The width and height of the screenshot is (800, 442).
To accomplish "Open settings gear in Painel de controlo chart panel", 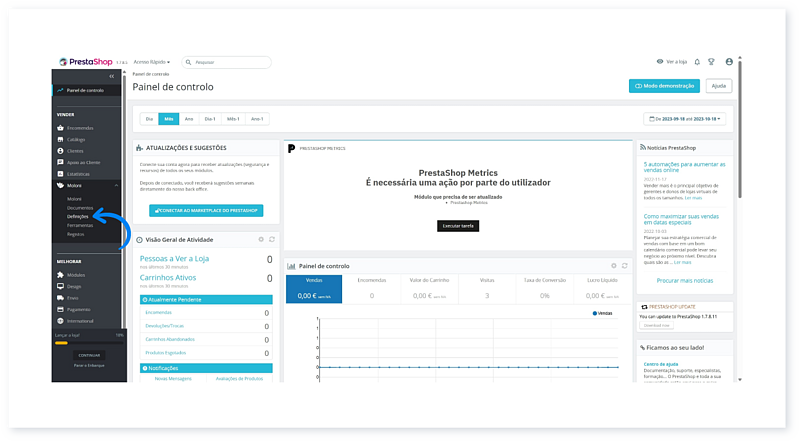I will [x=614, y=266].
